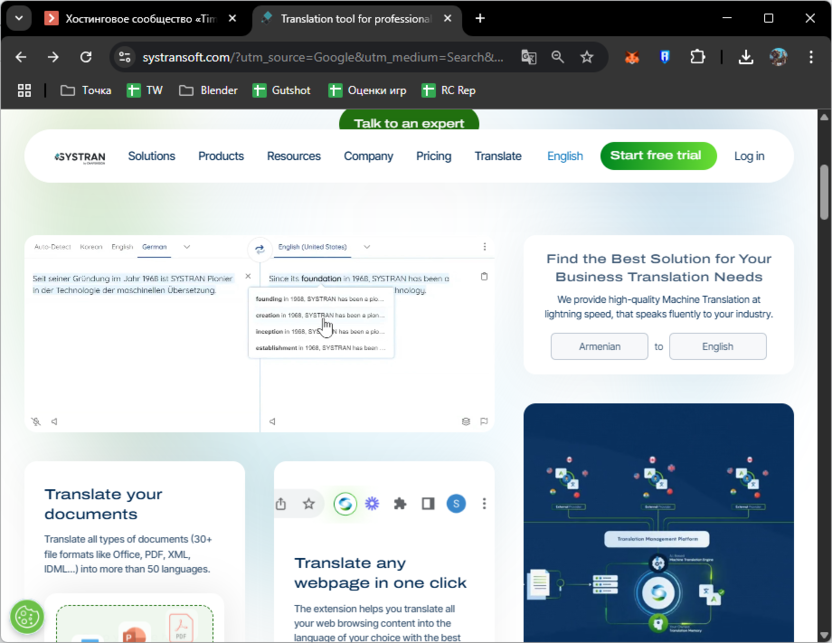Click Systran extension icon in illustration
This screenshot has width=832, height=643.
(345, 503)
